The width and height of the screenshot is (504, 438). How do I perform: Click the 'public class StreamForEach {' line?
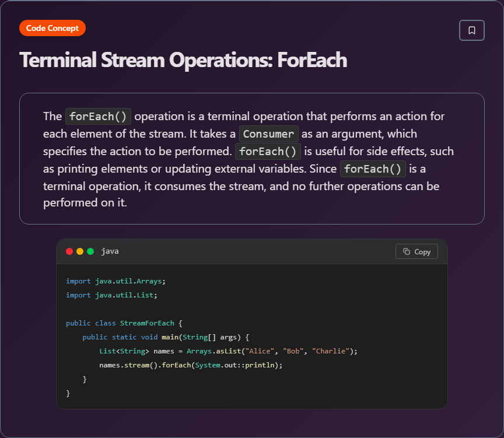pyautogui.click(x=124, y=323)
